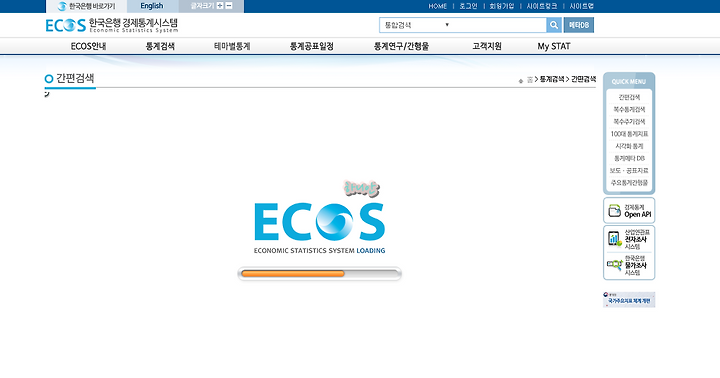Click the 메타DB button
Viewport: 720px width, 378px height.
[579, 25]
